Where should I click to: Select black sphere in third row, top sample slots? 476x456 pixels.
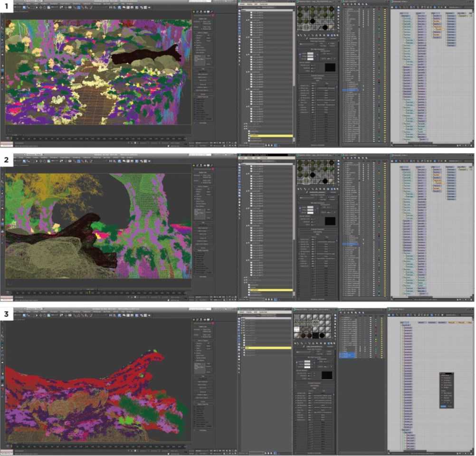click(313, 21)
